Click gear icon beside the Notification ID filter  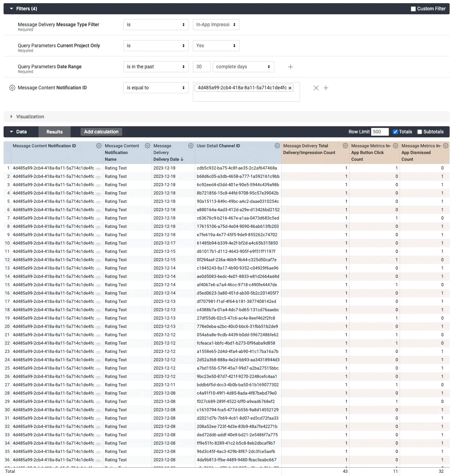[12, 88]
